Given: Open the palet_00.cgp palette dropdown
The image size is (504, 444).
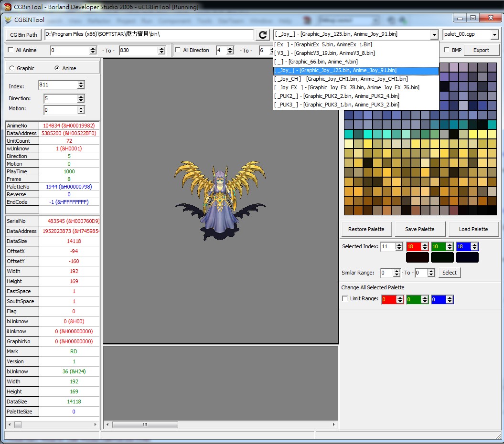Looking at the screenshot, I should [494, 35].
